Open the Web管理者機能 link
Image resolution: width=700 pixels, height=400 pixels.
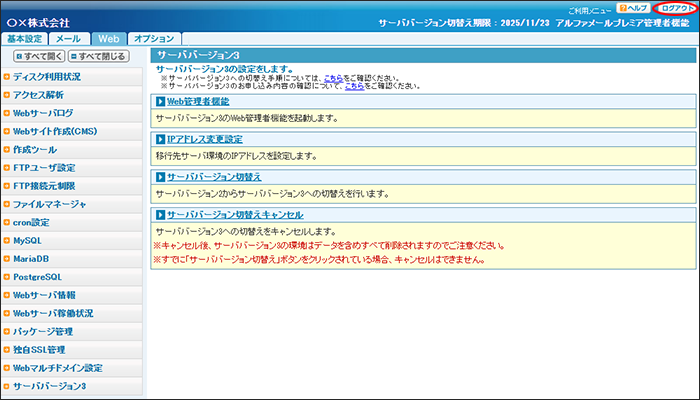pos(198,102)
